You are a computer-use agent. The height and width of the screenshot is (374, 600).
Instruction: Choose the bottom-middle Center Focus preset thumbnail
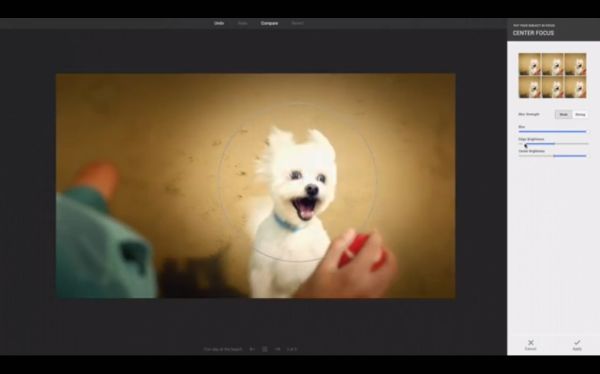(553, 87)
